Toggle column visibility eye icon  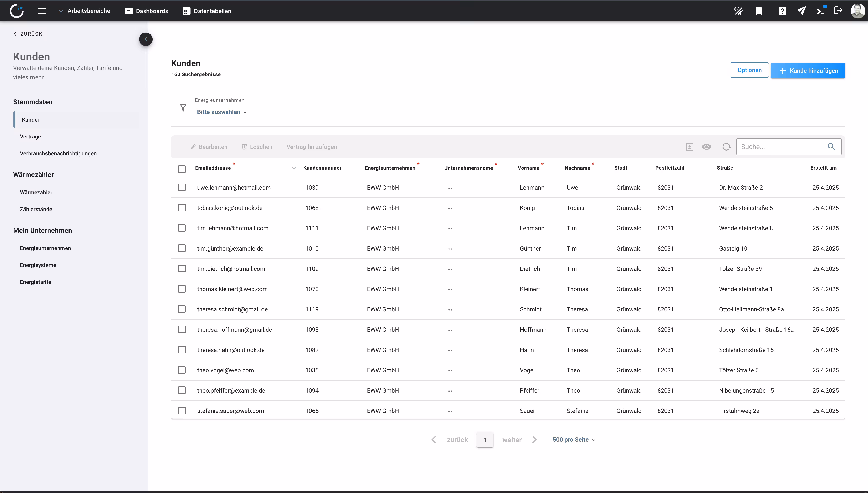tap(706, 147)
